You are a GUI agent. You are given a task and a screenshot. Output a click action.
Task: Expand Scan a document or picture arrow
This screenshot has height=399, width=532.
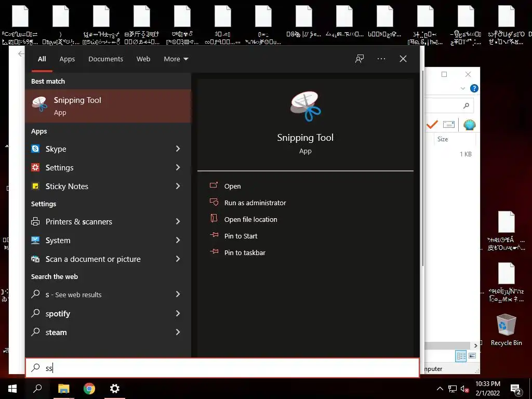178,259
